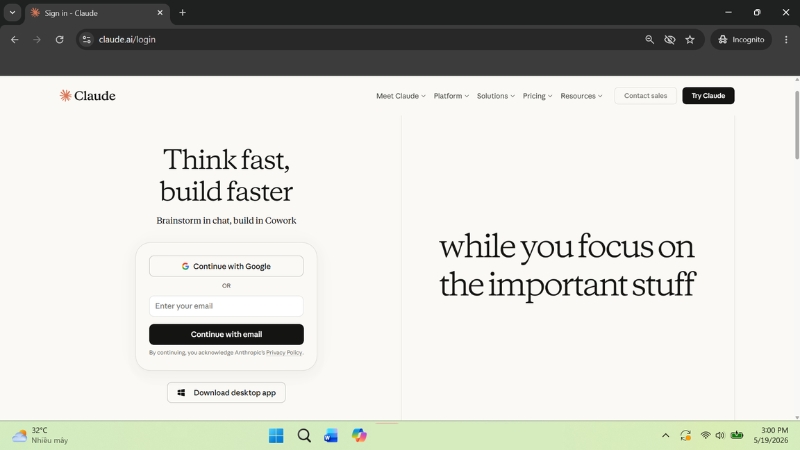Bookmark this page with the star icon
800x450 pixels.
click(690, 39)
